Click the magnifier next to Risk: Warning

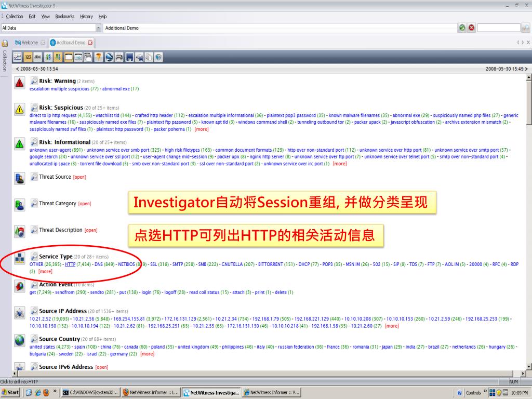[x=34, y=81]
